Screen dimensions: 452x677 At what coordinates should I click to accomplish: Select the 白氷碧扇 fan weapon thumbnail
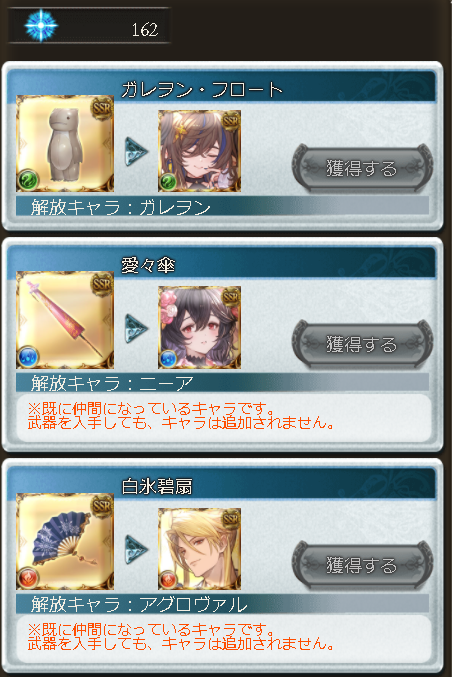pyautogui.click(x=65, y=541)
